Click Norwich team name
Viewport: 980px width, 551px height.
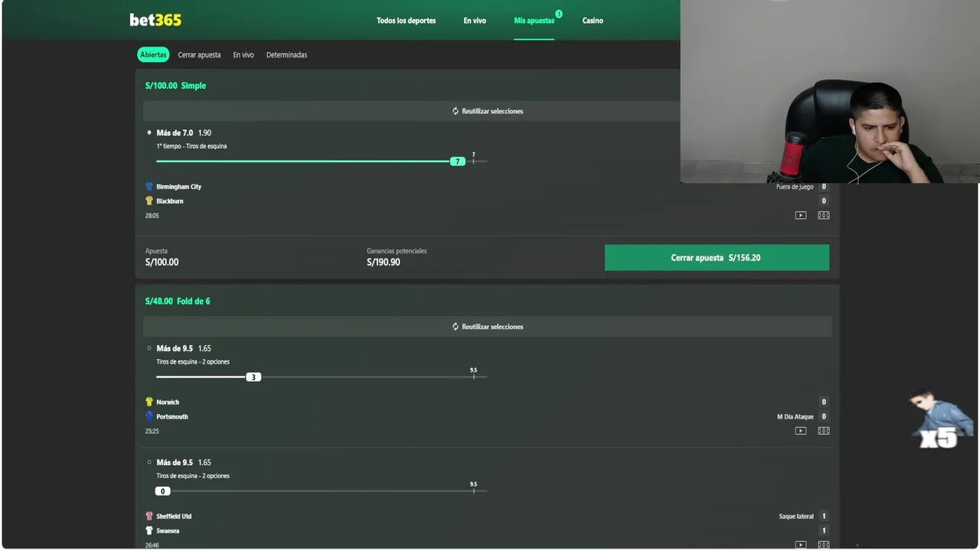(168, 402)
